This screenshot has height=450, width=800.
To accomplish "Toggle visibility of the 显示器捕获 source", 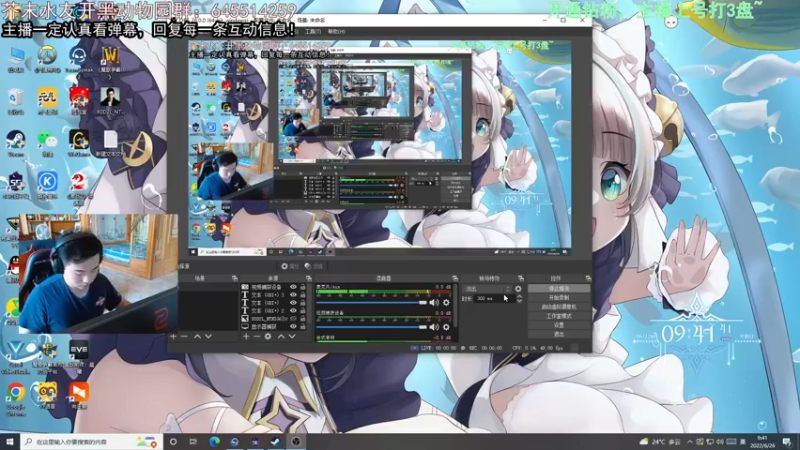I will click(x=293, y=327).
